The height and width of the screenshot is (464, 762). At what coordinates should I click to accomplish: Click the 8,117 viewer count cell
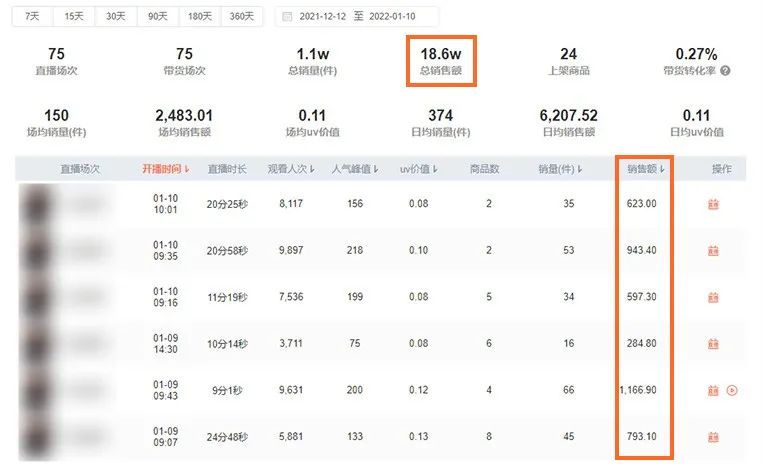(291, 204)
